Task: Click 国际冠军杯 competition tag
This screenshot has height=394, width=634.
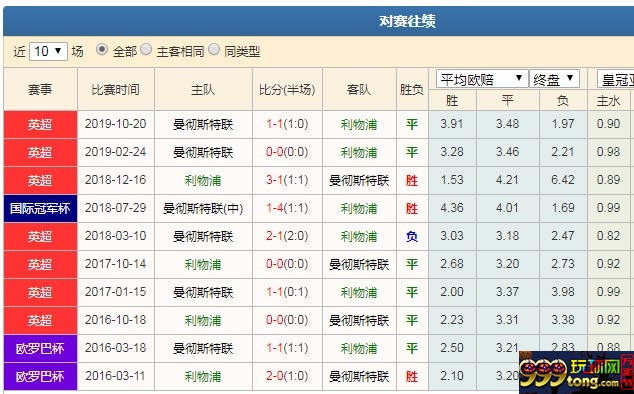Action: pos(40,208)
